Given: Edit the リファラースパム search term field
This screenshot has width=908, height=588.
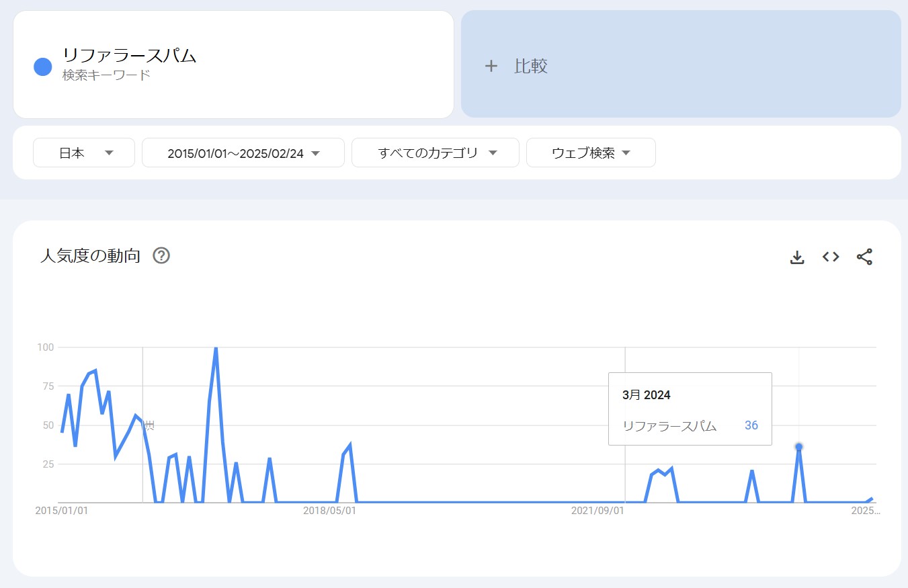Looking at the screenshot, I should (x=130, y=55).
